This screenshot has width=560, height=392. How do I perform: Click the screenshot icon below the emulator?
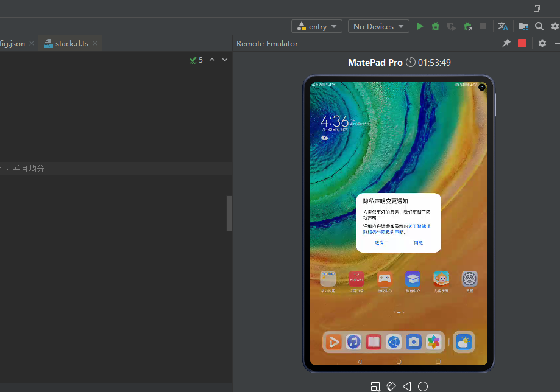pos(375,387)
